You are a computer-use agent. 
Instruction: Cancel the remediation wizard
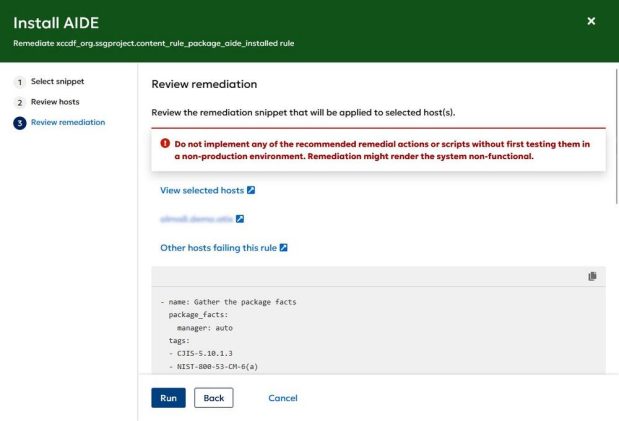(x=283, y=398)
